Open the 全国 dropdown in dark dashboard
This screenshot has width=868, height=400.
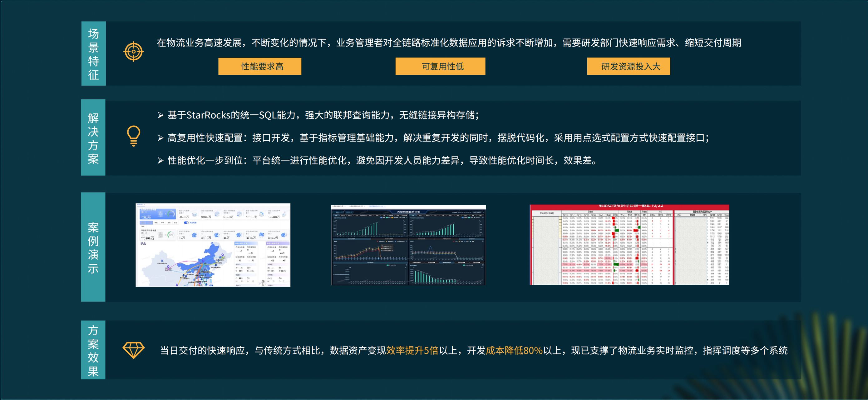click(338, 212)
